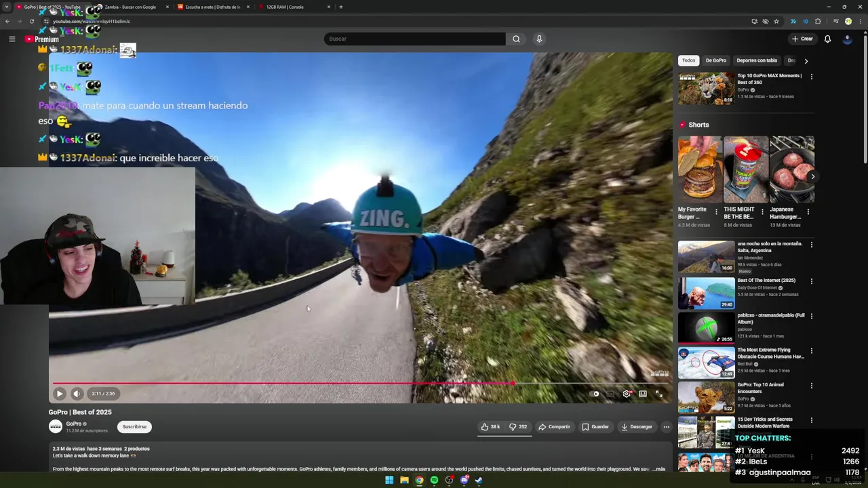868x488 pixels.
Task: Open options for GoPro Top 10 Animal Encounters
Action: pyautogui.click(x=811, y=386)
